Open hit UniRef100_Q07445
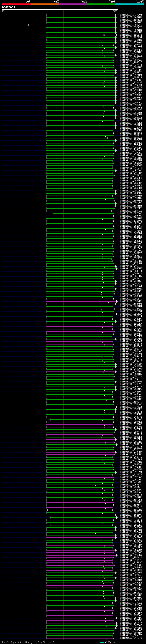The image size is (146, 644). pos(131,103)
